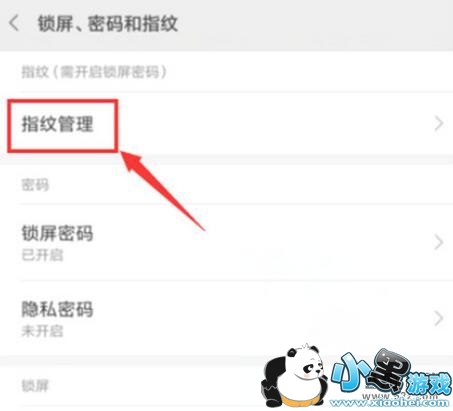This screenshot has width=453, height=411.
Task: Click the 游戏 text in logo
Action: pos(429,384)
